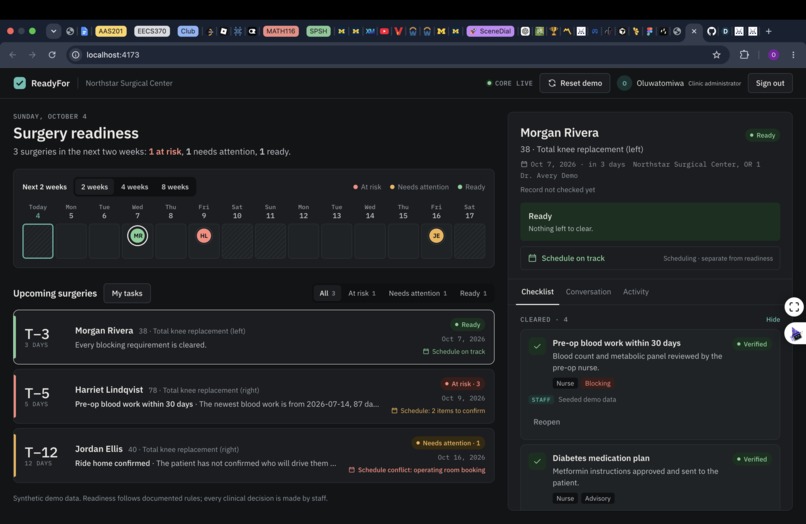
Task: Open a new browser tab with plus icon
Action: [768, 31]
